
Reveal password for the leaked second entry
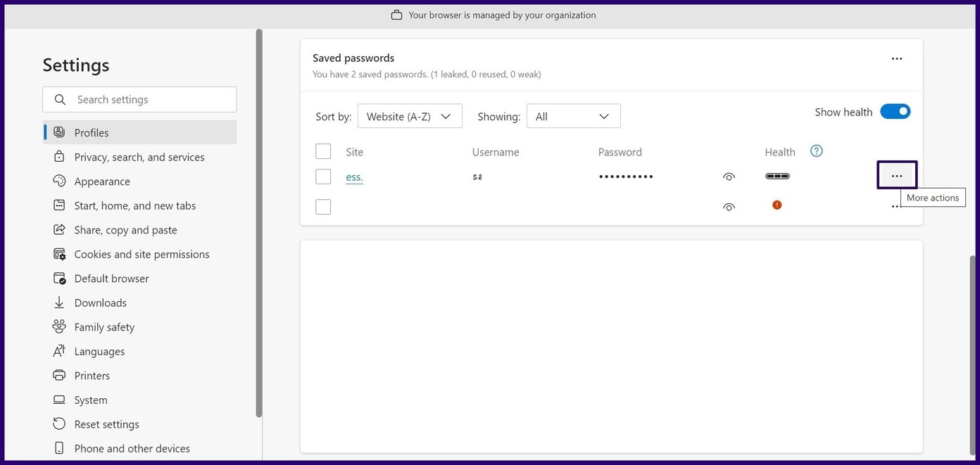tap(729, 207)
